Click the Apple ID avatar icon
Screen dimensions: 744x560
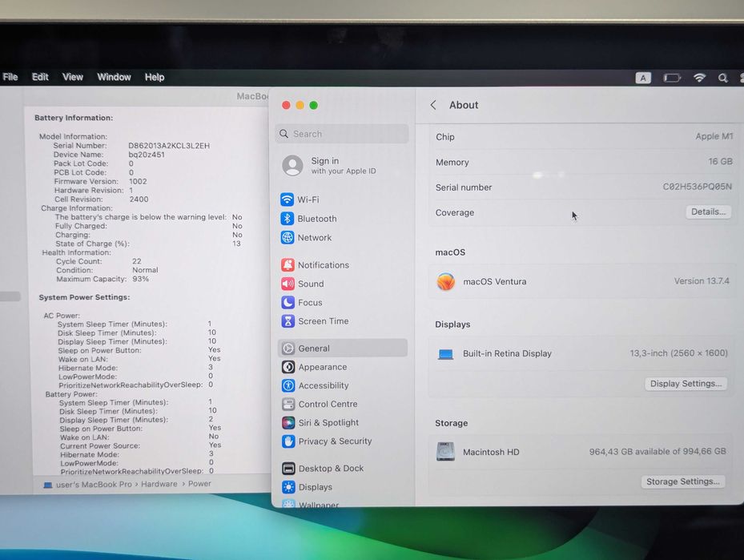(x=293, y=166)
